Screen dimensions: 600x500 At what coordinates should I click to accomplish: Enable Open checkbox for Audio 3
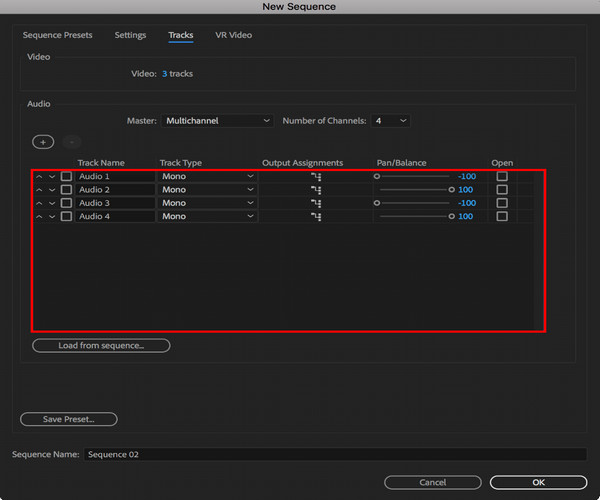[502, 203]
